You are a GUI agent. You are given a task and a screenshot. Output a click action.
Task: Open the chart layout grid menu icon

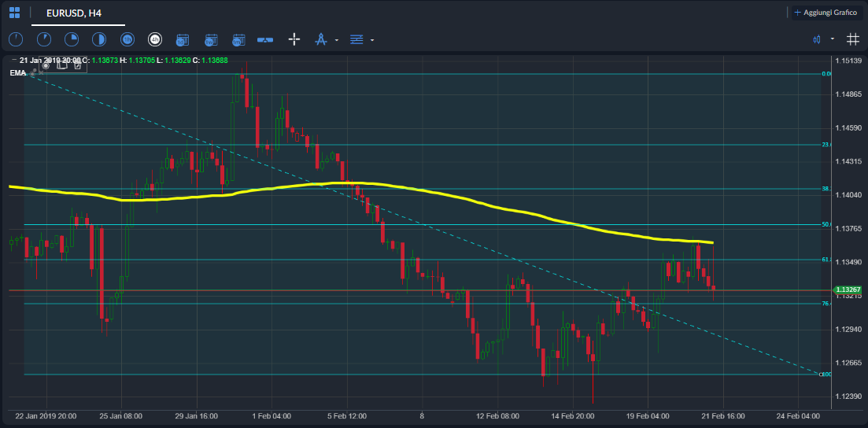pyautogui.click(x=14, y=12)
